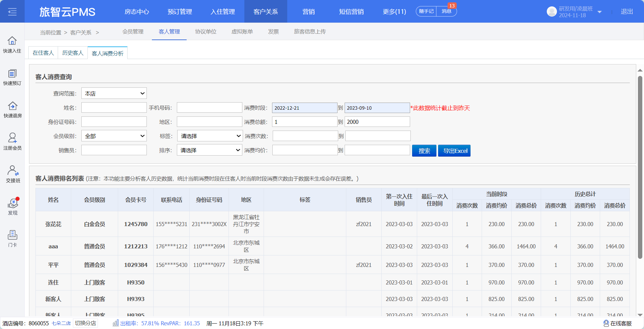Click the scrollbar down arrow
Screen dimensions: 644x329
coord(640,314)
